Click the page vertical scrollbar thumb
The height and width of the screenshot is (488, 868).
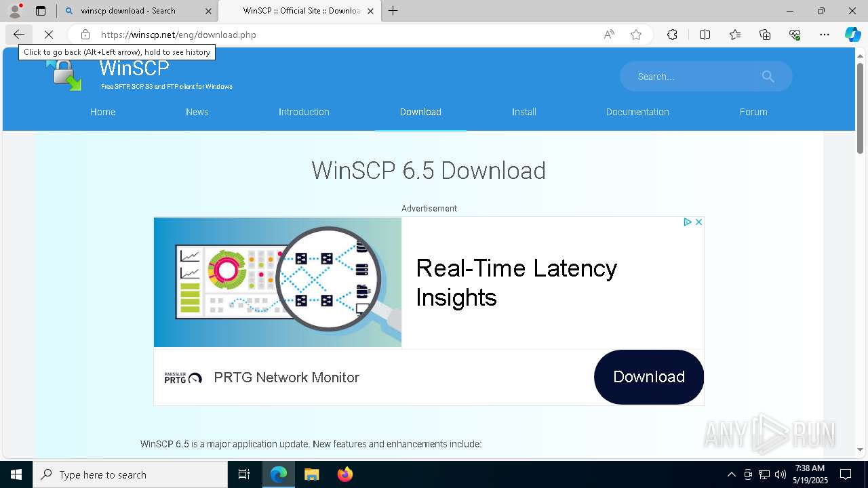point(860,108)
